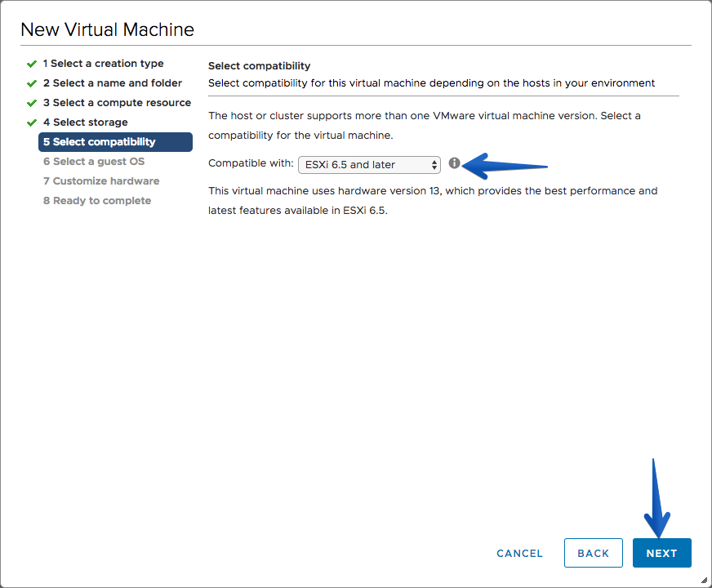
Task: Go to step 4 Select storage
Action: pos(86,122)
